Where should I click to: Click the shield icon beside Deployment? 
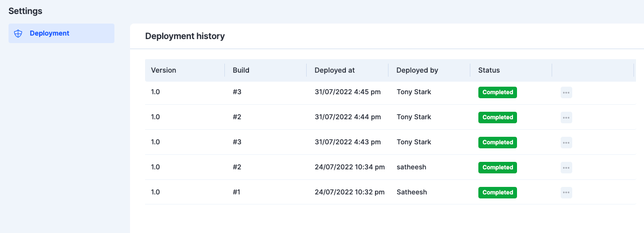[x=18, y=34]
